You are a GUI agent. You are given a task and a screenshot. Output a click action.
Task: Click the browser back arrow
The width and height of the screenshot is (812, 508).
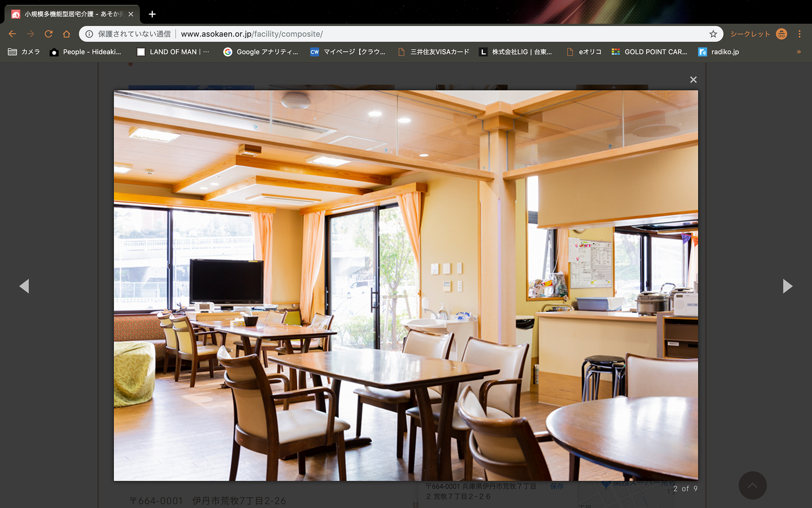click(x=12, y=34)
